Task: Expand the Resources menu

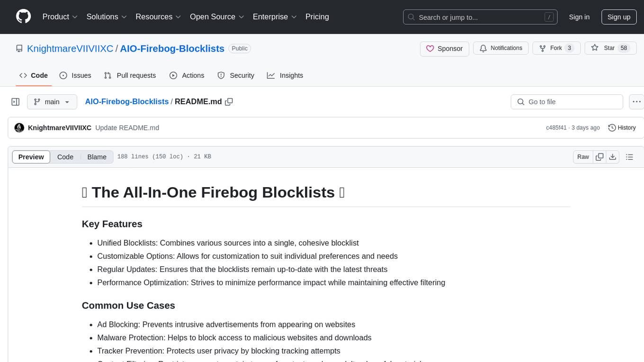Action: click(158, 17)
